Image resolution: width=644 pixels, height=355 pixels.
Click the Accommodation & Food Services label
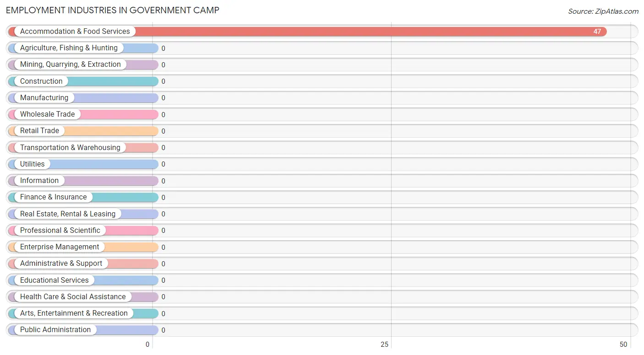coord(75,32)
